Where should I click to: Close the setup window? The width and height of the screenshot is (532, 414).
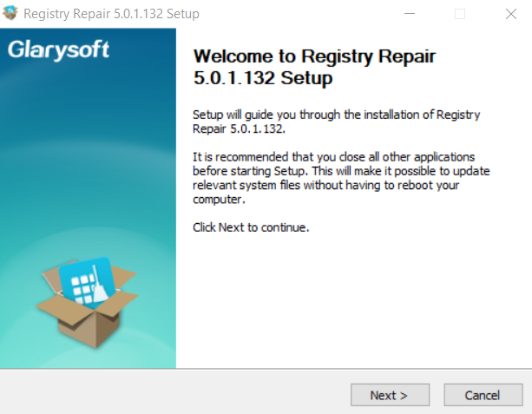pyautogui.click(x=511, y=14)
